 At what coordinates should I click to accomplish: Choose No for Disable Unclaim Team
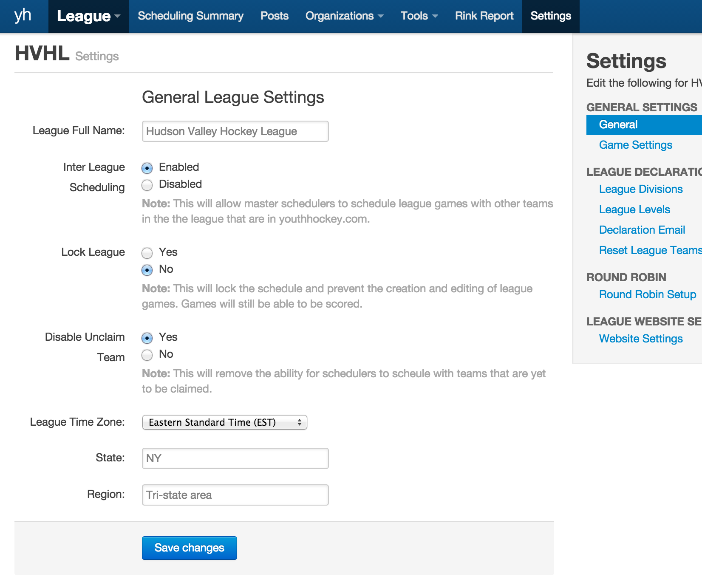[147, 355]
